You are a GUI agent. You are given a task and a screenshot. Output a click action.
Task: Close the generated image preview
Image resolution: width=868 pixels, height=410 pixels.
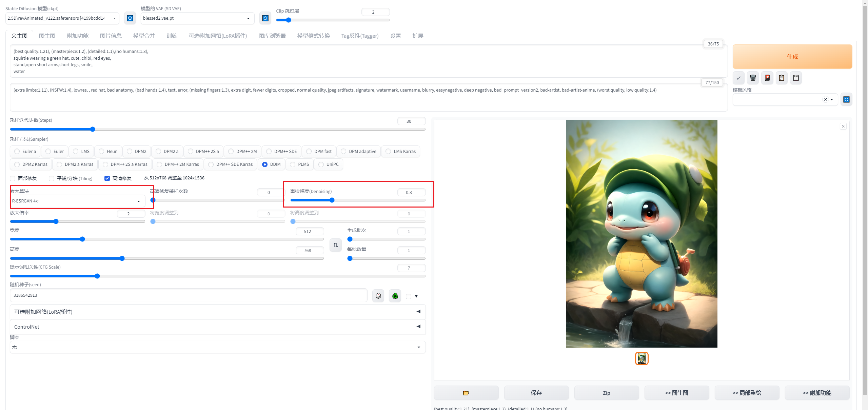[843, 126]
